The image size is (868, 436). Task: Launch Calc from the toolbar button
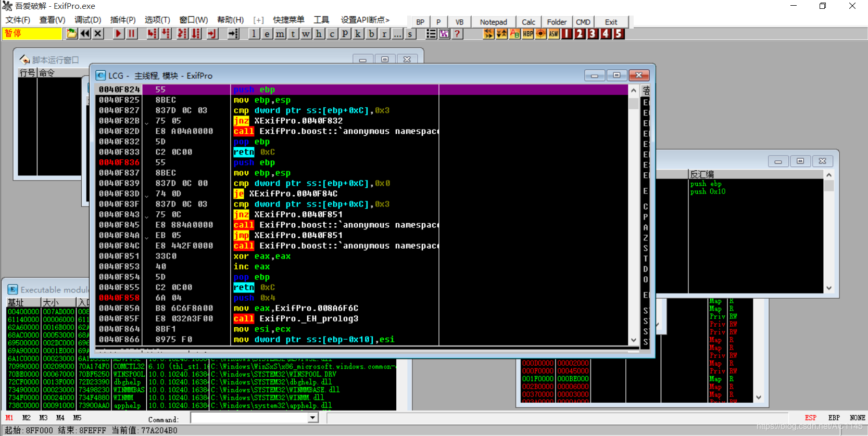(529, 22)
